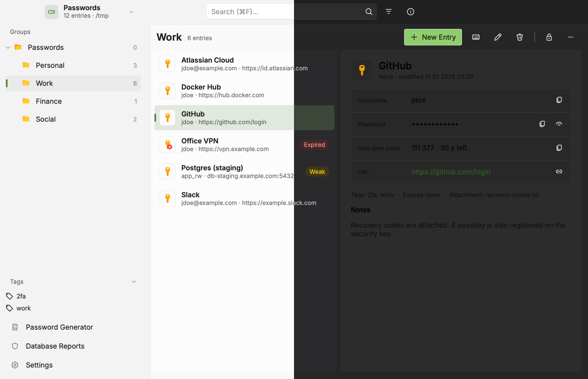
Task: Open the filter options icon
Action: (x=388, y=12)
